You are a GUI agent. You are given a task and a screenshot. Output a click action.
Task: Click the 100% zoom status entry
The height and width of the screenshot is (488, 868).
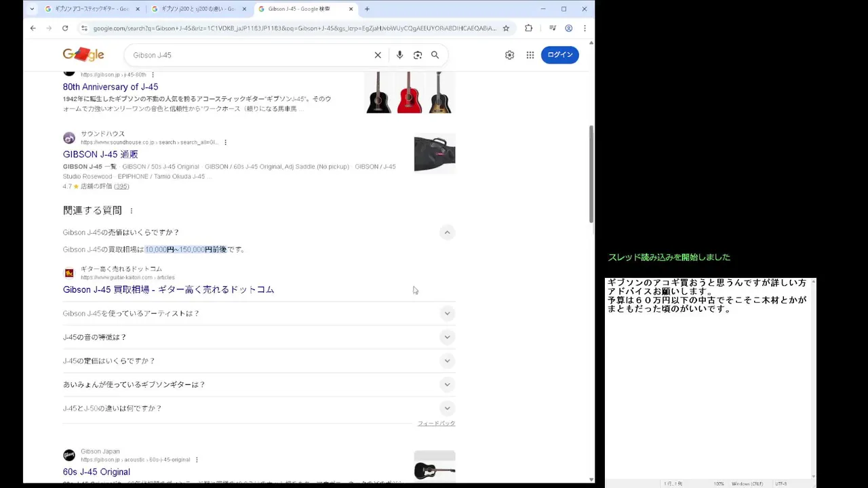718,484
